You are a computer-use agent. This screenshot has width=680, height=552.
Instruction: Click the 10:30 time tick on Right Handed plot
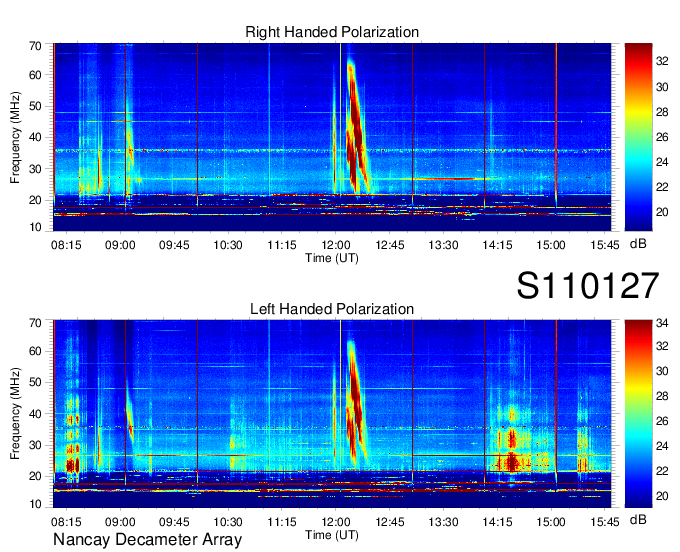click(x=228, y=245)
